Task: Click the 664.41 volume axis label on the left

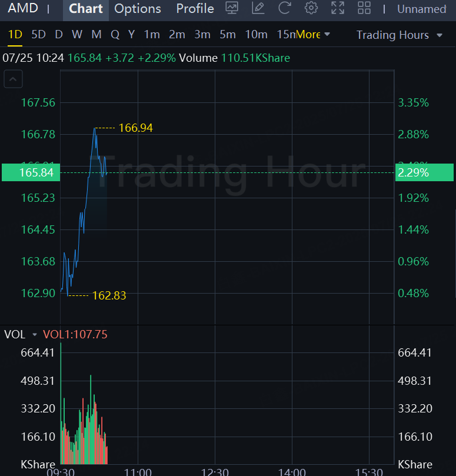Action: pyautogui.click(x=37, y=353)
